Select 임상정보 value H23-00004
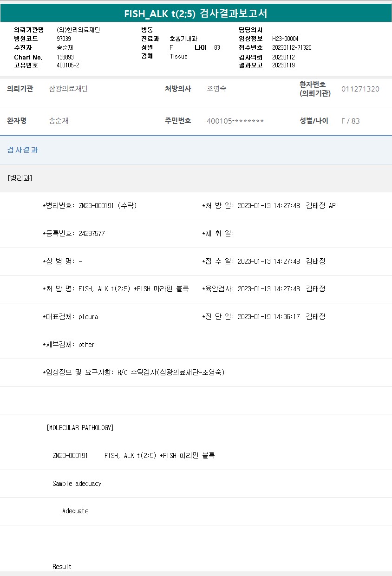392x576 pixels. point(285,39)
